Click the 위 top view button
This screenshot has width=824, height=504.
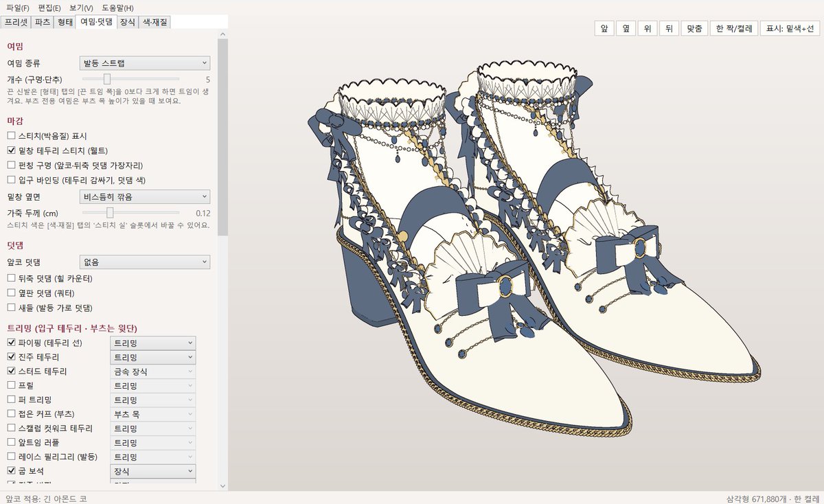(647, 29)
